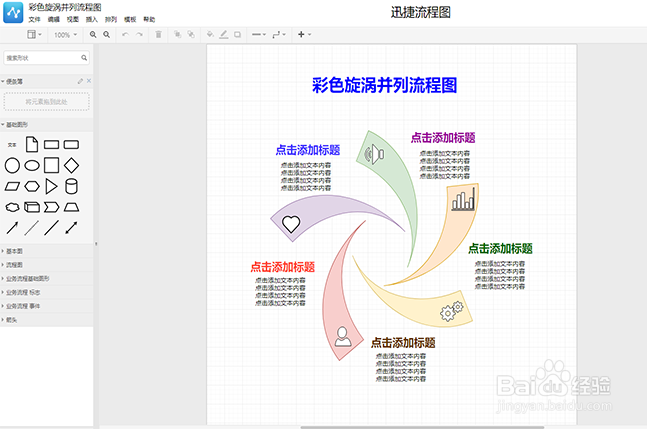This screenshot has height=429, width=647.
Task: Open the 帮助 menu
Action: (x=149, y=19)
